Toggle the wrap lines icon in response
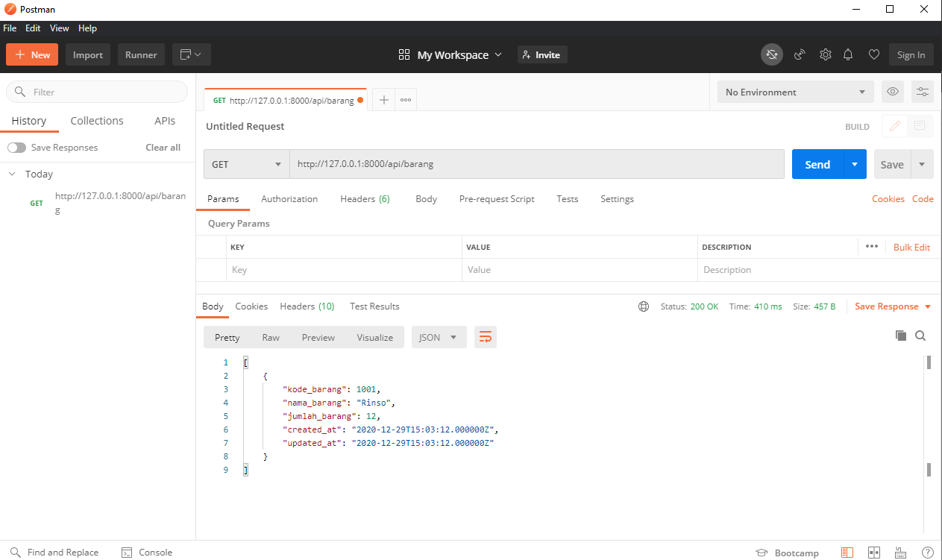The image size is (942, 560). [x=485, y=337]
